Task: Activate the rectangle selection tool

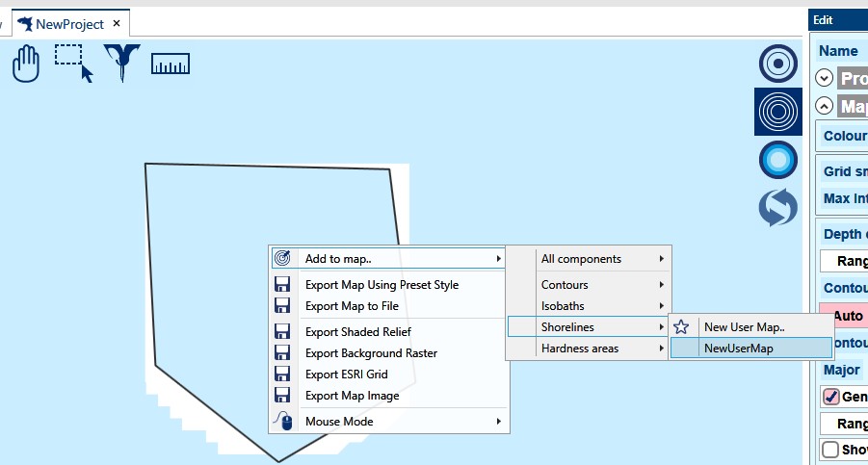Action: tap(73, 63)
